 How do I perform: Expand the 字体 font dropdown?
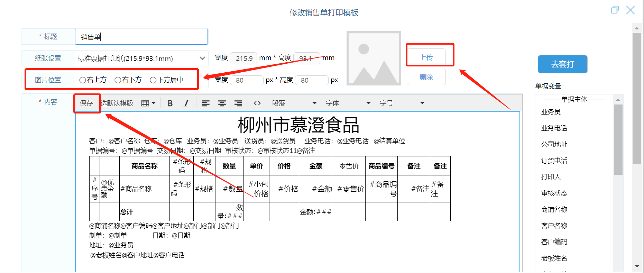point(348,103)
